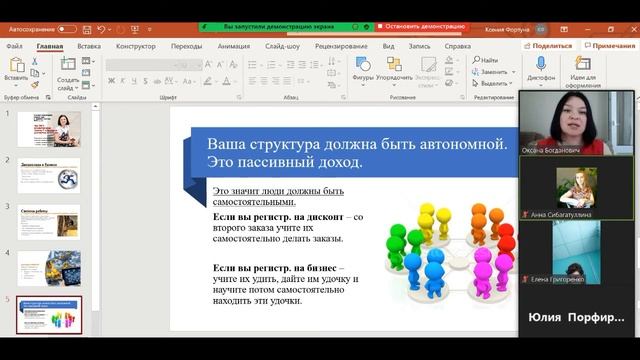This screenshot has height=360, width=640.
Task: Open the Aa change case dropdown
Action: (x=189, y=81)
